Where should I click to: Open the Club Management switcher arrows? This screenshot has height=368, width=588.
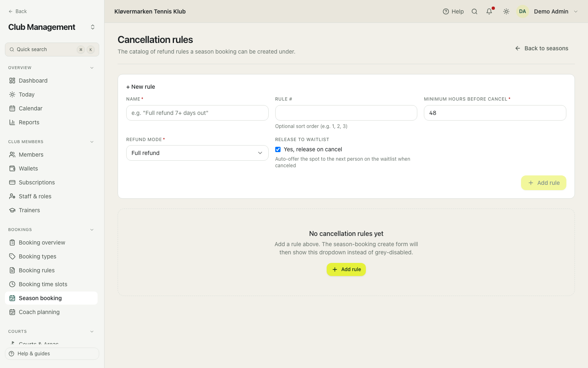93,27
